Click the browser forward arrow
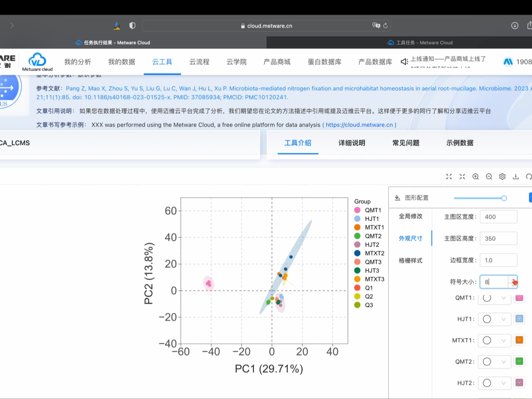532x399 pixels. [x=12, y=26]
